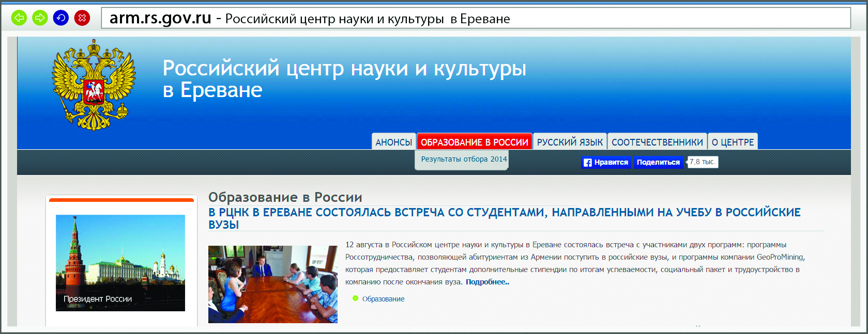Go to the О ЦЕНТРЕ tab
The height and width of the screenshot is (334, 868).
pyautogui.click(x=733, y=142)
